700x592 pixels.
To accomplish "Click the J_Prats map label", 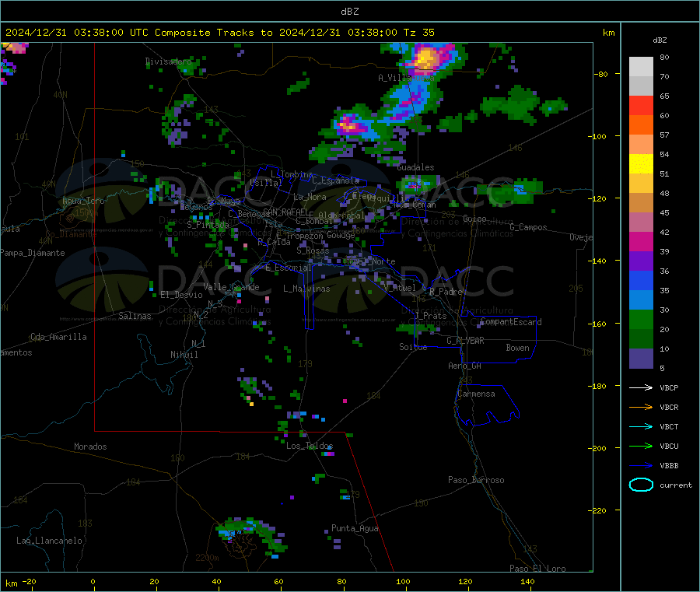I will click(x=431, y=316).
